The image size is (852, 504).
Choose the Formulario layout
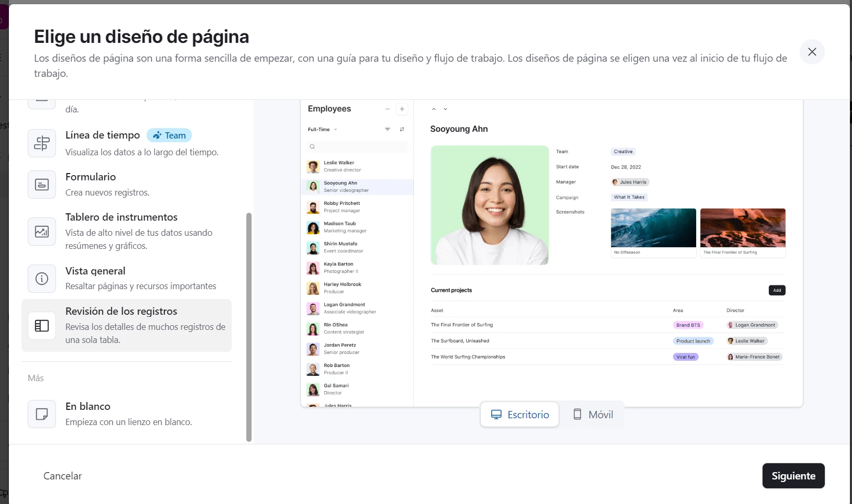tap(127, 185)
